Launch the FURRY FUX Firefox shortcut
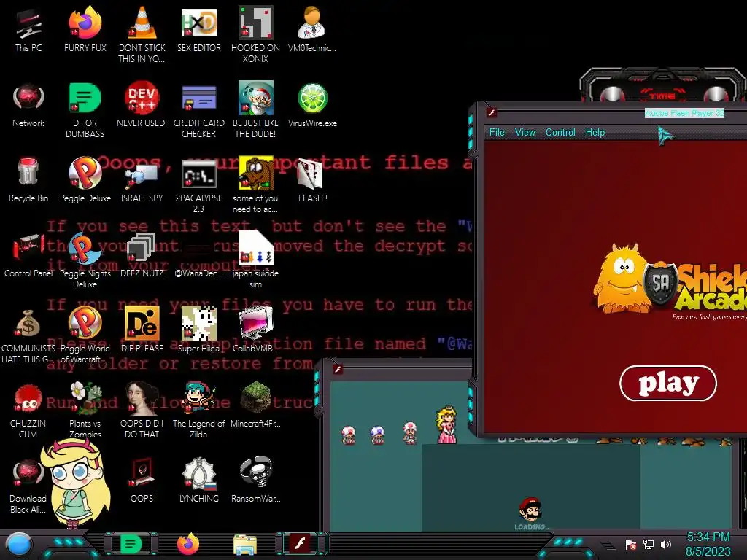This screenshot has height=560, width=747. pyautogui.click(x=85, y=23)
